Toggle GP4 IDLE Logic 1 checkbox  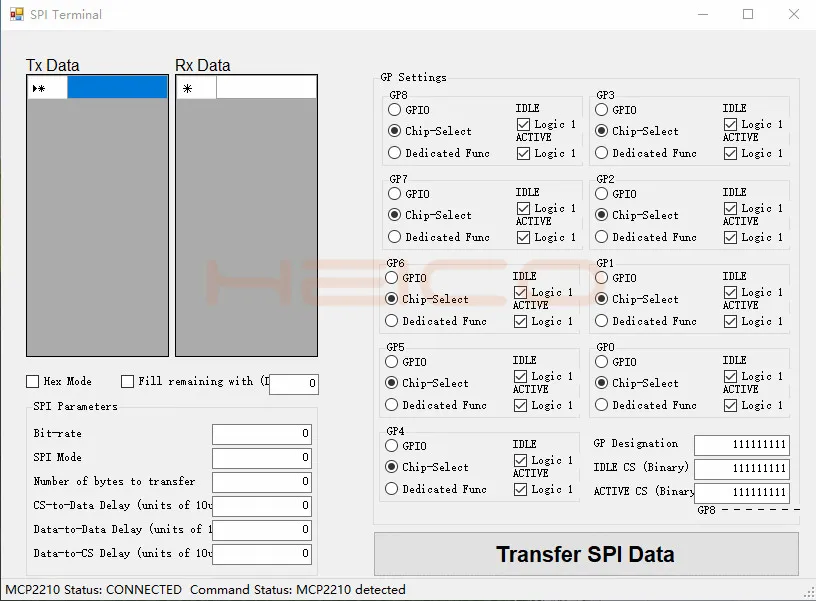point(520,461)
